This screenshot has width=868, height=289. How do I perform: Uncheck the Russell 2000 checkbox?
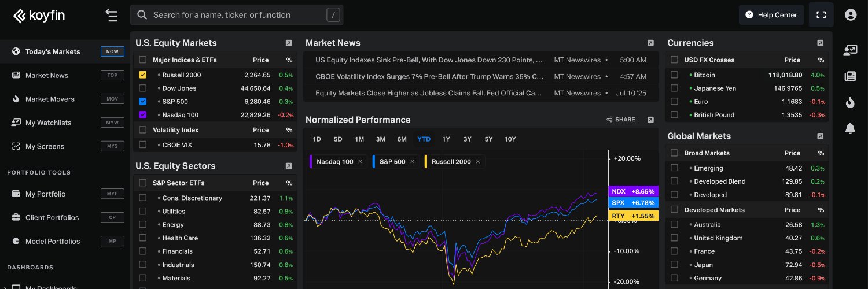click(142, 75)
